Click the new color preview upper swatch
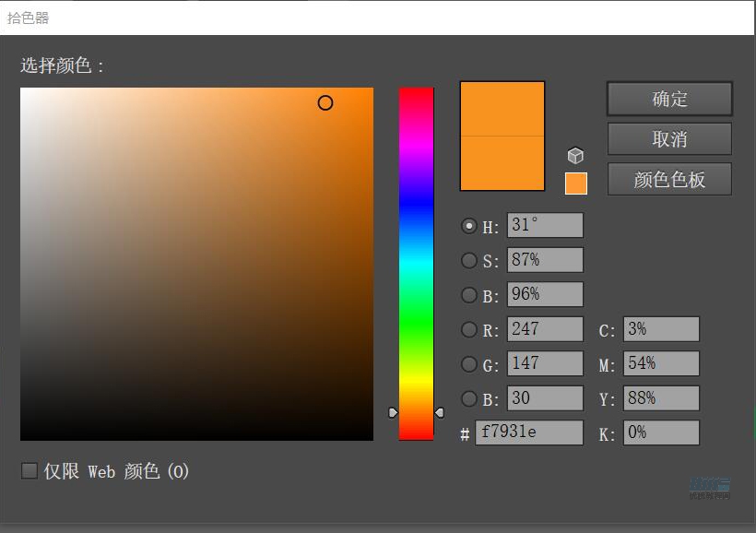756x533 pixels. (x=502, y=109)
